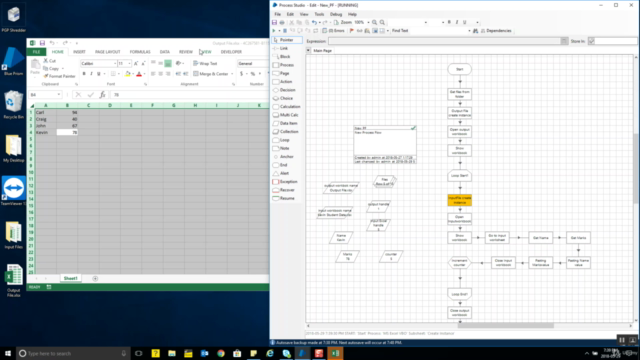The image size is (640, 360).
Task: Click the green FILE button in Excel
Action: coord(36,52)
